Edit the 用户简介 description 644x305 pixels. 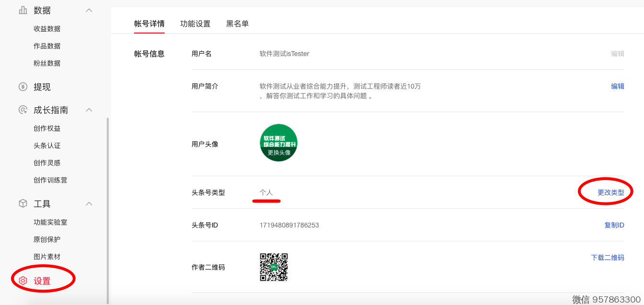pos(617,86)
